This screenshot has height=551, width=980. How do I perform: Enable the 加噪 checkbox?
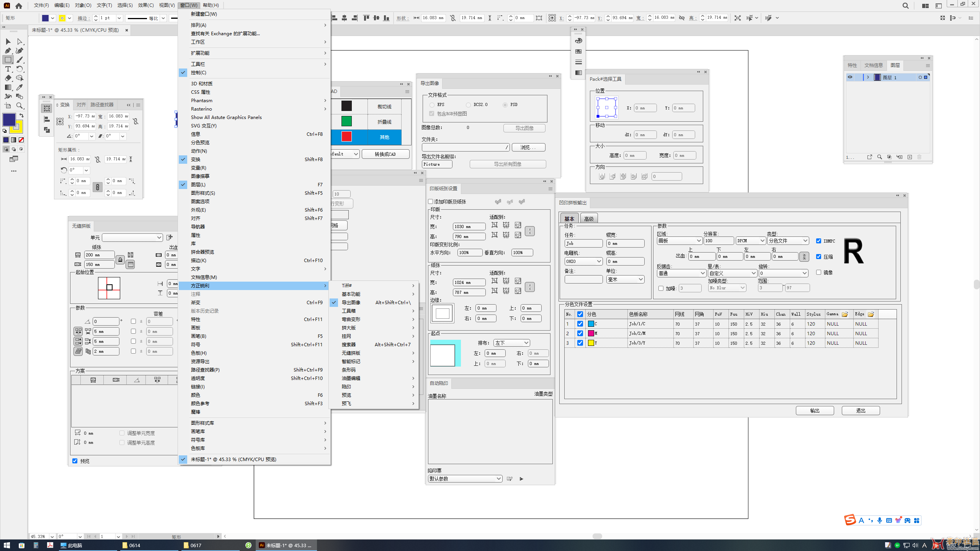(661, 288)
